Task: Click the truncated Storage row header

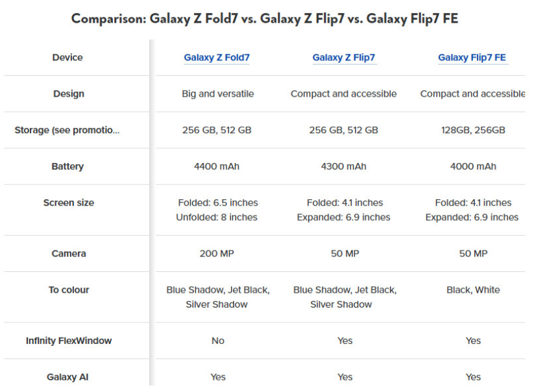Action: pyautogui.click(x=67, y=130)
